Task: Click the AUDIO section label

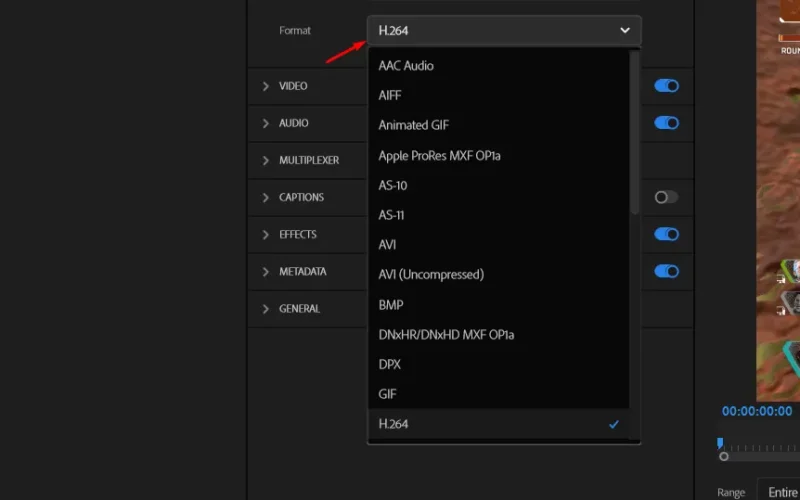Action: 293,123
